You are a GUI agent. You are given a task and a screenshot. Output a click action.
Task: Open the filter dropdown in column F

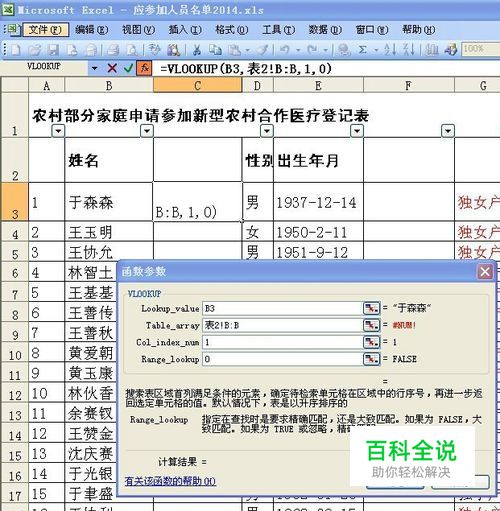tap(448, 131)
